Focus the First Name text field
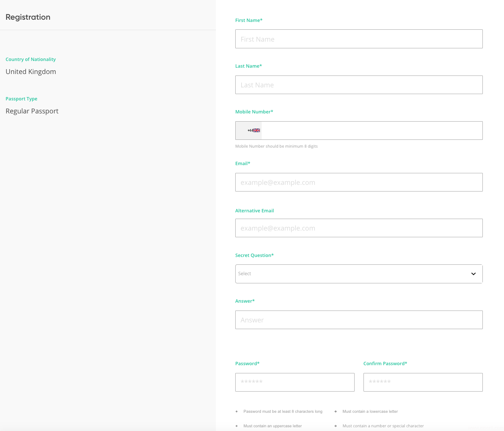The width and height of the screenshot is (504, 431). pos(359,39)
